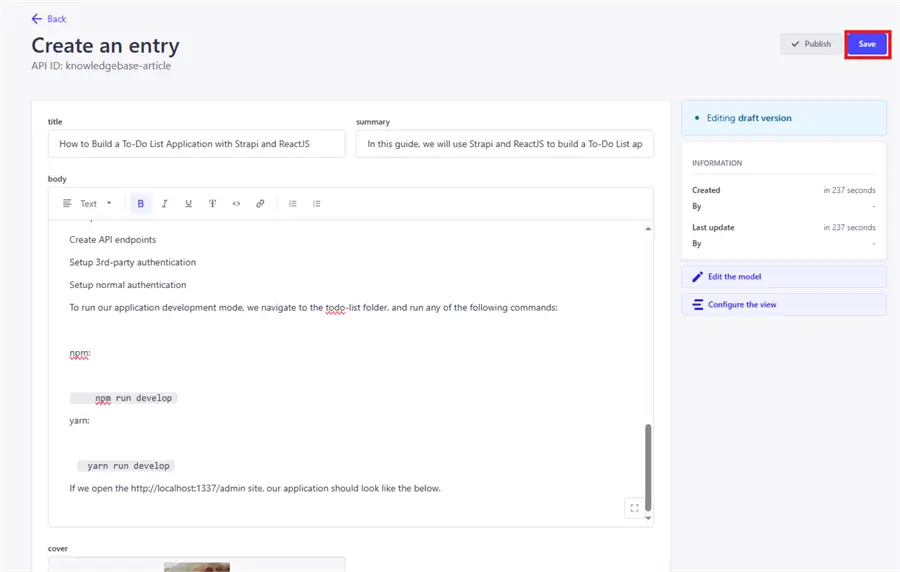Click the 'Setup 3rd-party authentication' line
The height and width of the screenshot is (572, 900).
tap(133, 262)
